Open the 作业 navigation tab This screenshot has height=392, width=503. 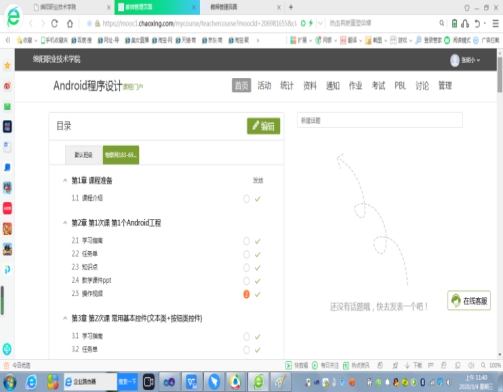[355, 86]
